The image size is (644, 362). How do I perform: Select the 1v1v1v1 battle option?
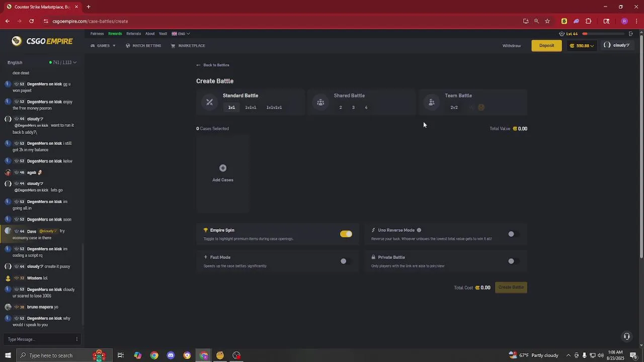point(274,108)
